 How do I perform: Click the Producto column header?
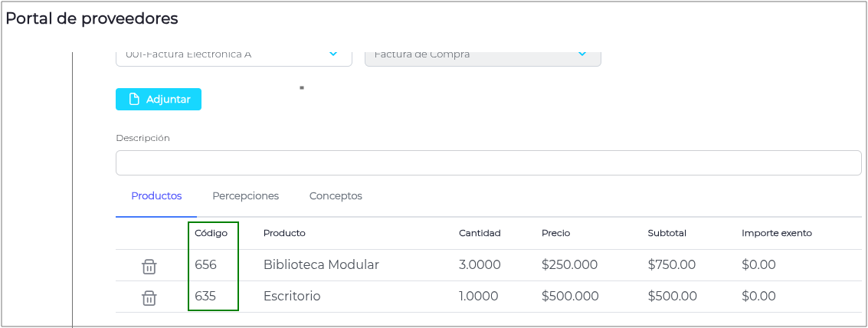[284, 233]
